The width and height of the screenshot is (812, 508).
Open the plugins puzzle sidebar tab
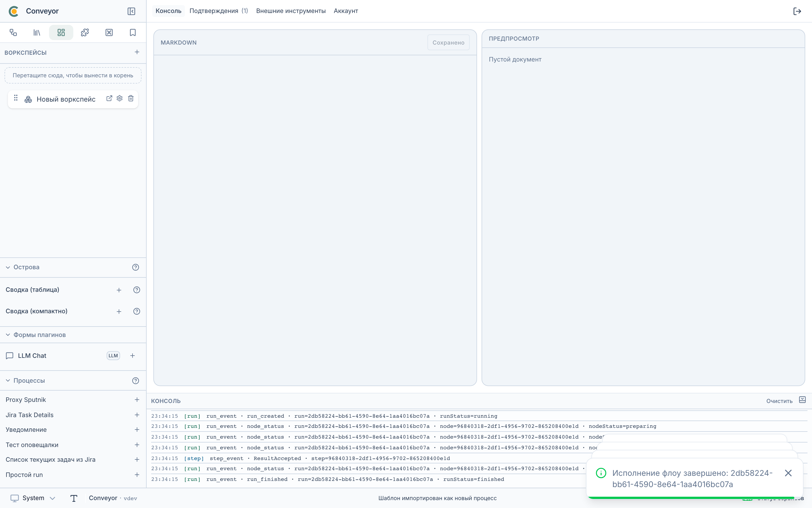click(85, 32)
